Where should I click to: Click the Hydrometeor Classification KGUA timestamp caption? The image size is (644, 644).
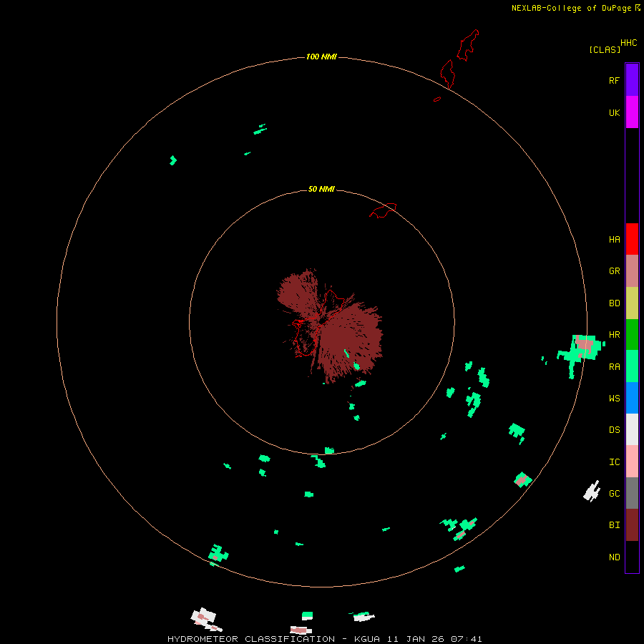(x=324, y=639)
